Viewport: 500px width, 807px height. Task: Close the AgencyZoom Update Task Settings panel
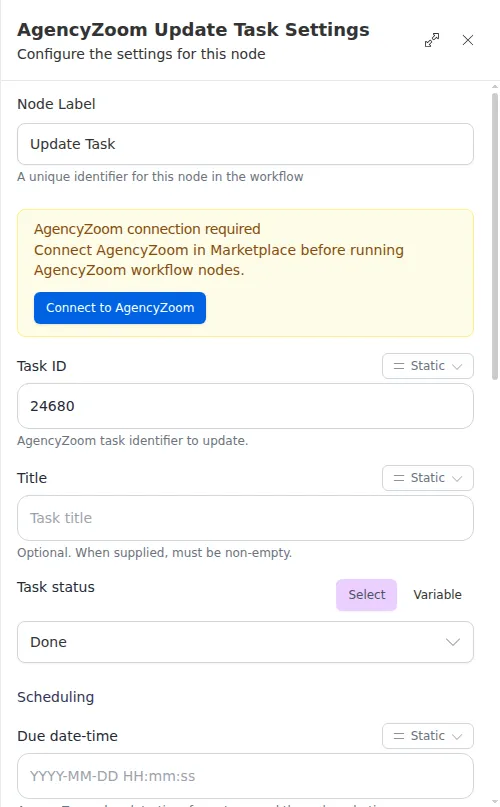point(468,40)
